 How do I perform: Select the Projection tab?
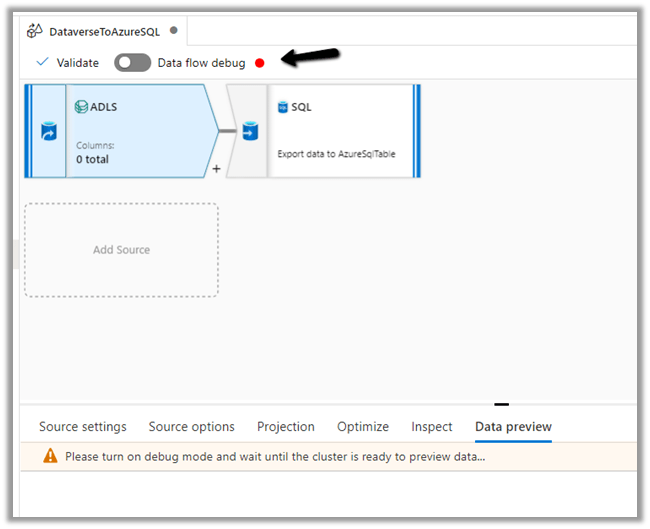click(x=285, y=427)
